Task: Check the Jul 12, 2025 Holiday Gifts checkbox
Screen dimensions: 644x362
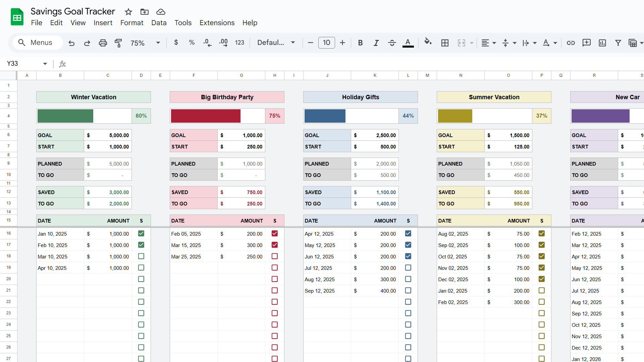Action: tap(408, 268)
